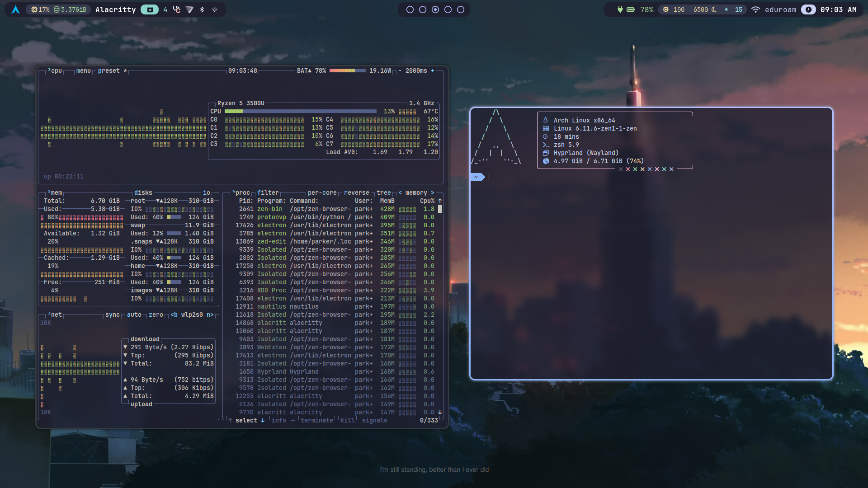Click the shell prompt icon beside zsh 5.9

(546, 145)
